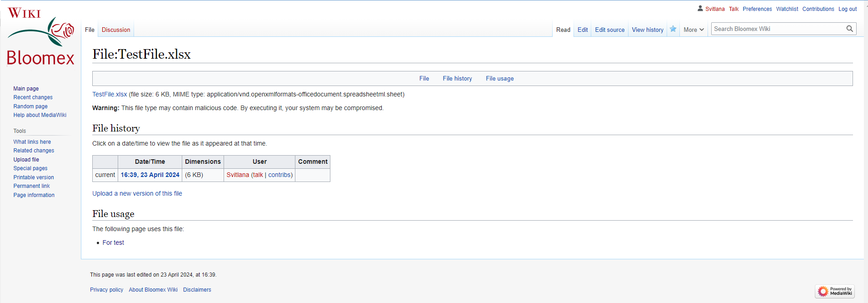The width and height of the screenshot is (868, 303).
Task: Open the Watchlist link
Action: coord(787,9)
